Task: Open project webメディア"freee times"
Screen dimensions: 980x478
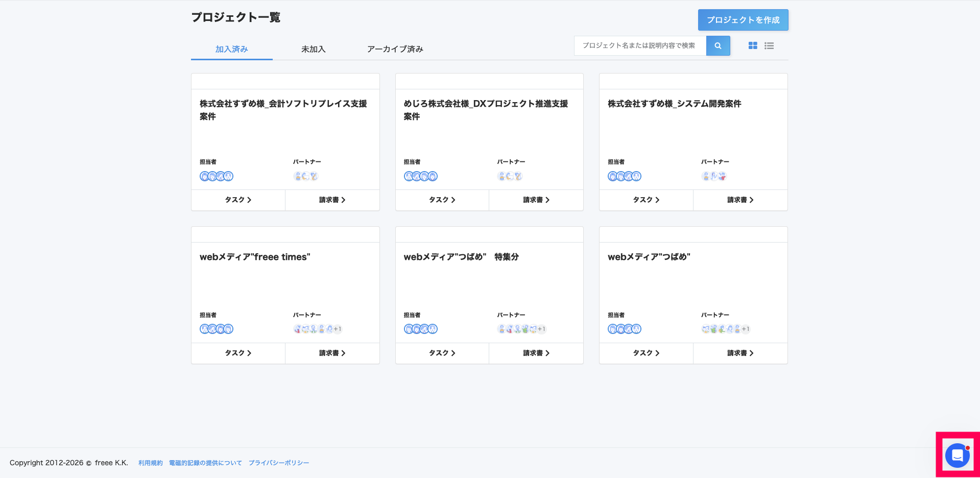Action: coord(255,257)
